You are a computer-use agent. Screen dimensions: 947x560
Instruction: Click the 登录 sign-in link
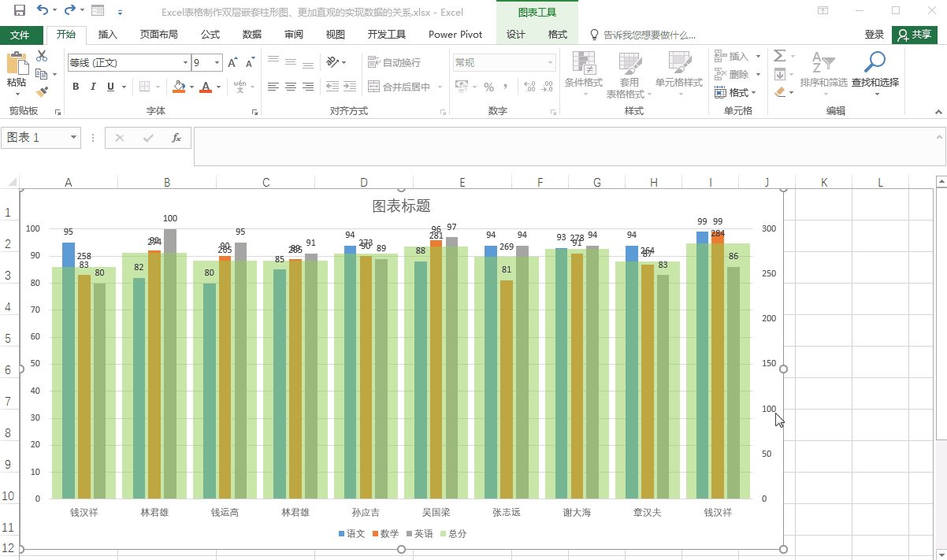click(875, 35)
